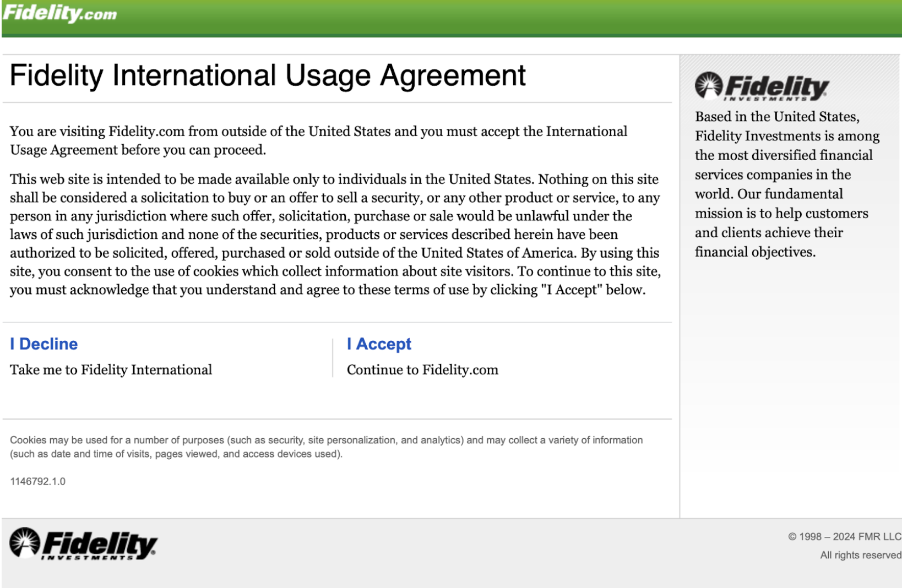Click 'Take me to Fidelity International' text
Screen dimensions: 902x588
[111, 369]
